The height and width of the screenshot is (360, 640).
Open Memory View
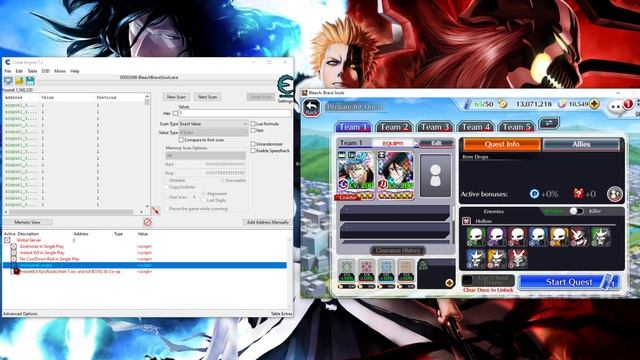(x=27, y=222)
